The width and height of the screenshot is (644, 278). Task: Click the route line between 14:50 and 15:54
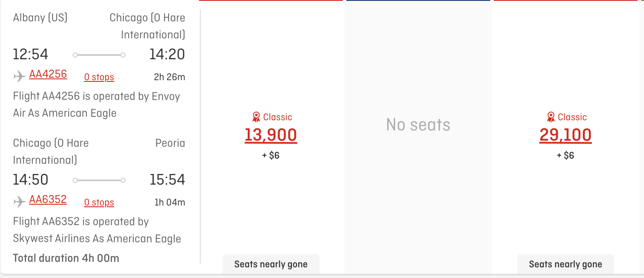point(99,180)
